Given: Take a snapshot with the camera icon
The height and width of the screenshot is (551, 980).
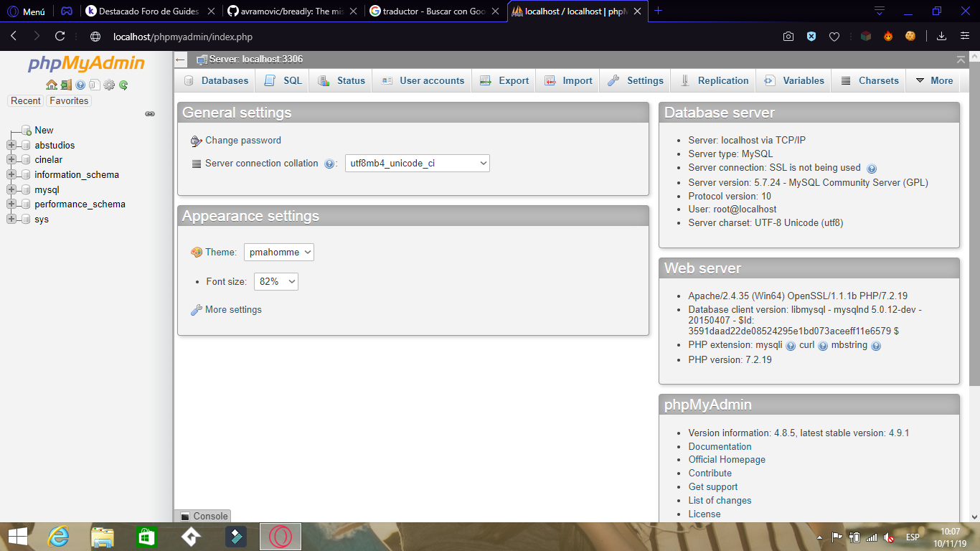Looking at the screenshot, I should coord(788,37).
